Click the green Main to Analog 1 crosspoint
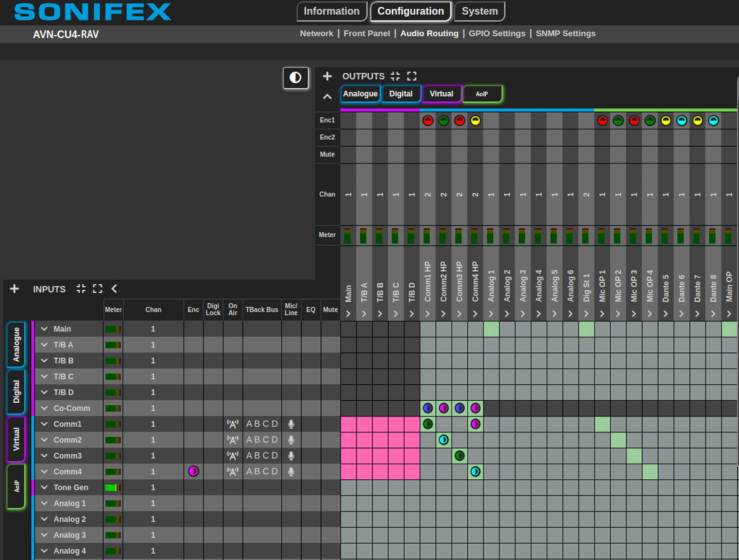Viewport: 739px width, 560px height. 491,329
